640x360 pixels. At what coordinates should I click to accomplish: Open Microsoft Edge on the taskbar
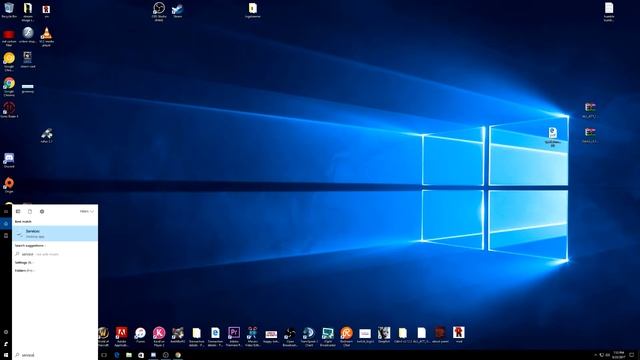(x=116, y=355)
